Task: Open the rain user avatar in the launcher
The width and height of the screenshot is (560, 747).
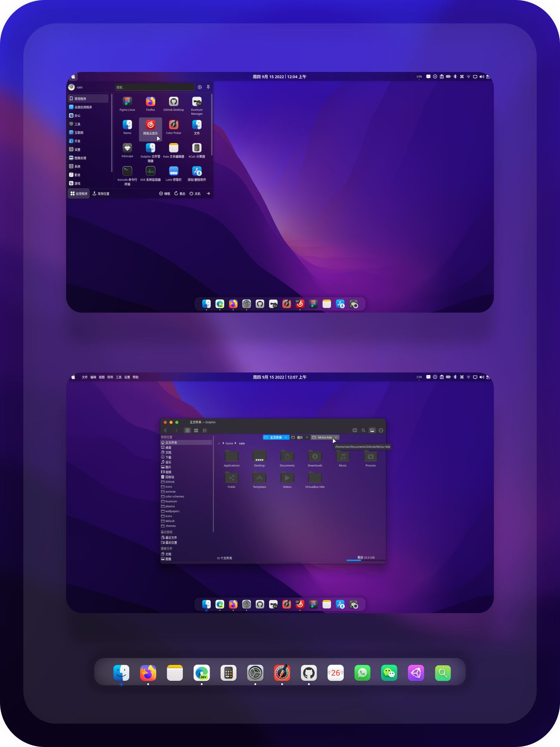Action: pos(72,87)
